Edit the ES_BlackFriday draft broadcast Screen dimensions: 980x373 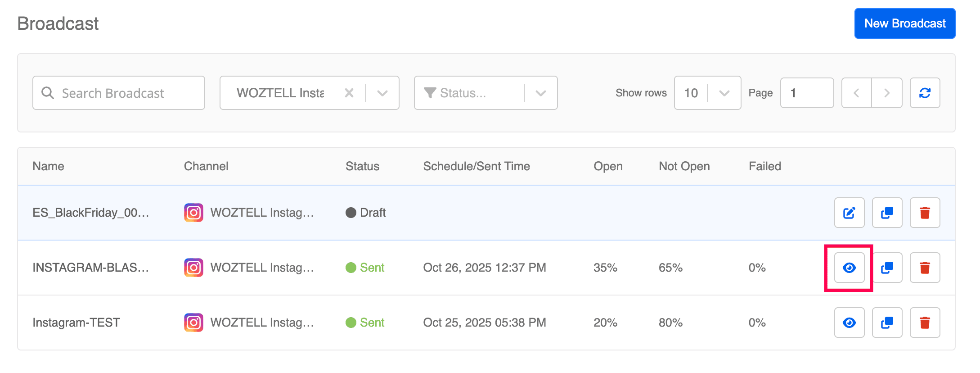[x=849, y=213]
